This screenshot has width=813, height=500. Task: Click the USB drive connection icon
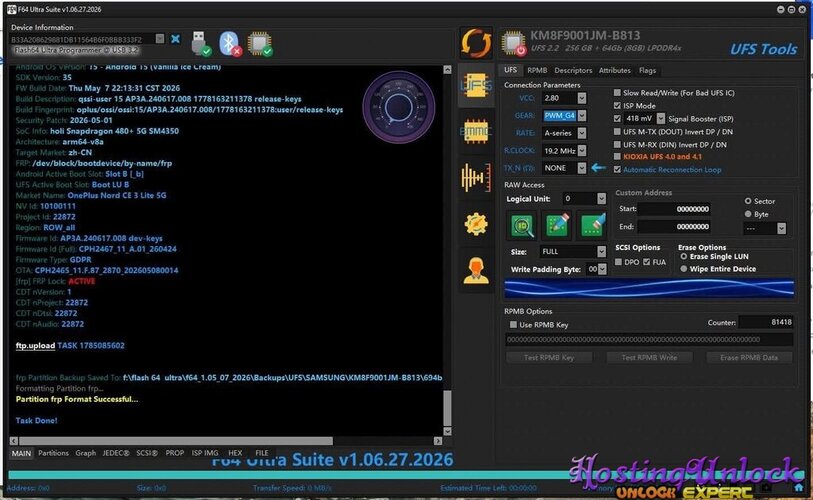point(200,44)
